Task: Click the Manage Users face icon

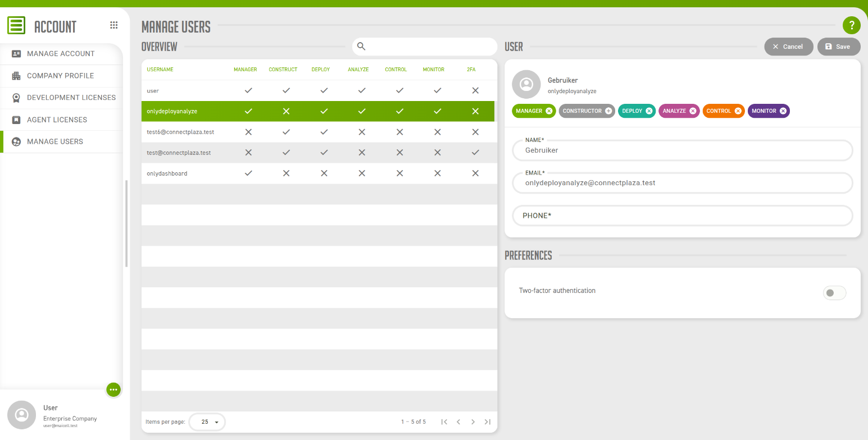Action: [x=16, y=141]
